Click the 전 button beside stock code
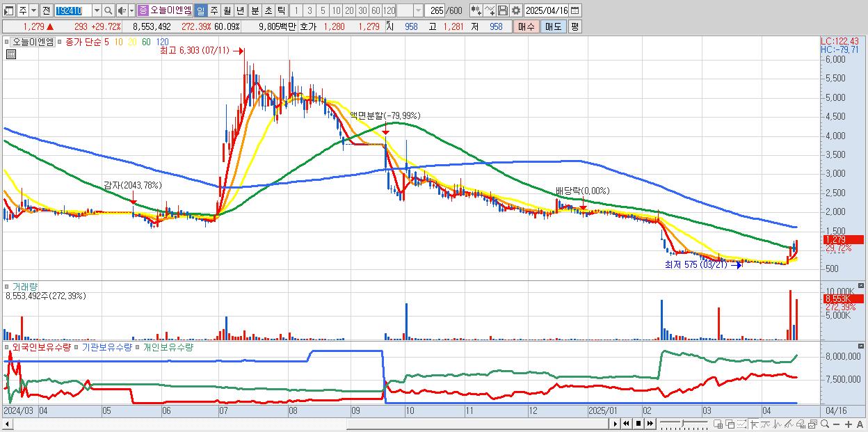The image size is (868, 432). 46,10
